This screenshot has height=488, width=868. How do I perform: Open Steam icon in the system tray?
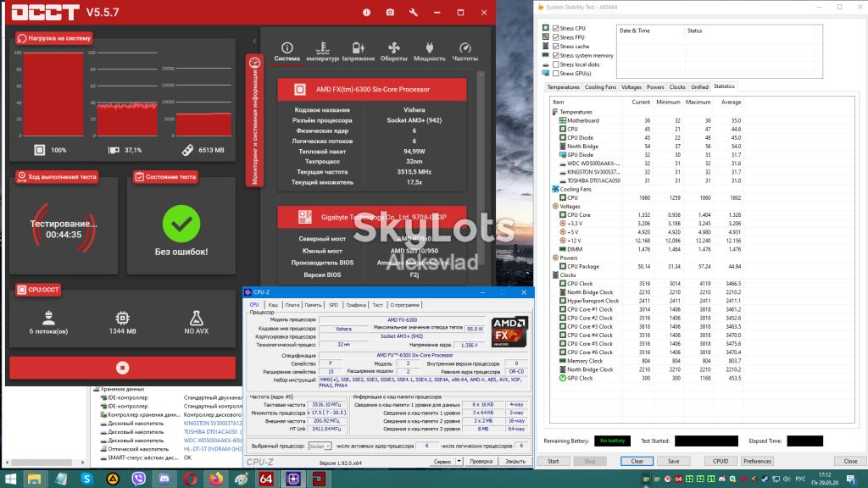point(764,480)
